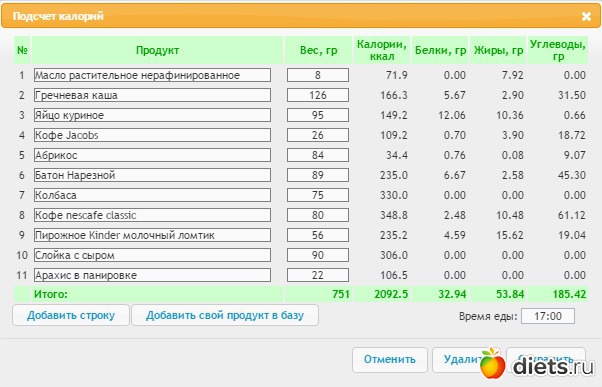Select the Гречневая каша product field

(152, 95)
